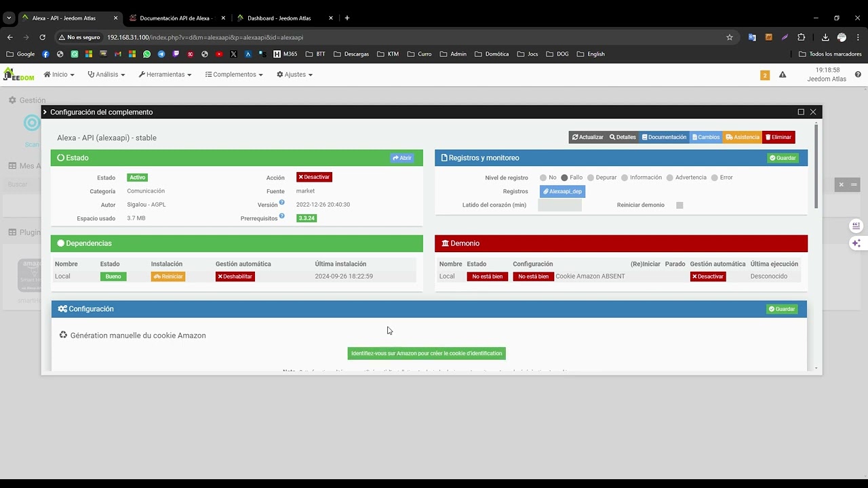Open the browser side panel sparkle icon
868x488 pixels.
(856, 243)
